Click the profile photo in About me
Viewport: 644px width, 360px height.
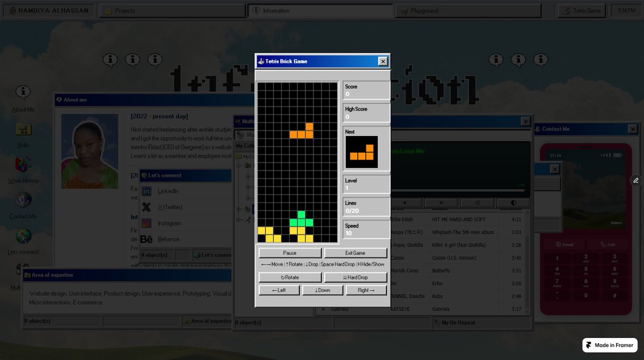(90, 151)
